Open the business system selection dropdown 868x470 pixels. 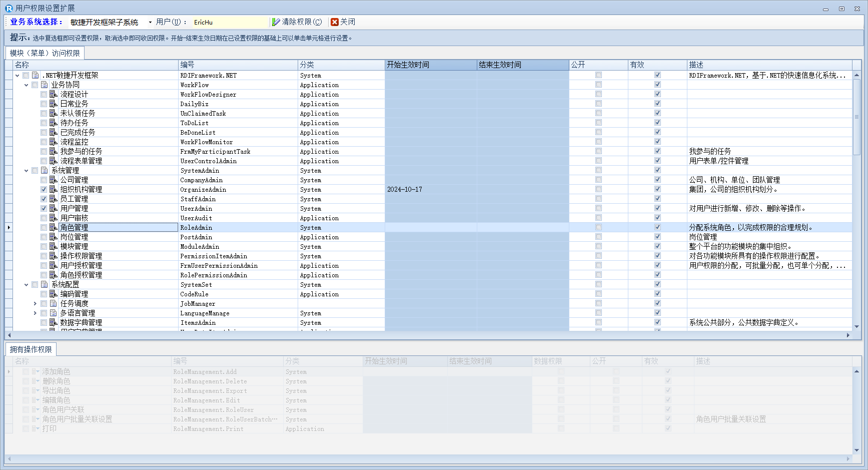pyautogui.click(x=150, y=22)
